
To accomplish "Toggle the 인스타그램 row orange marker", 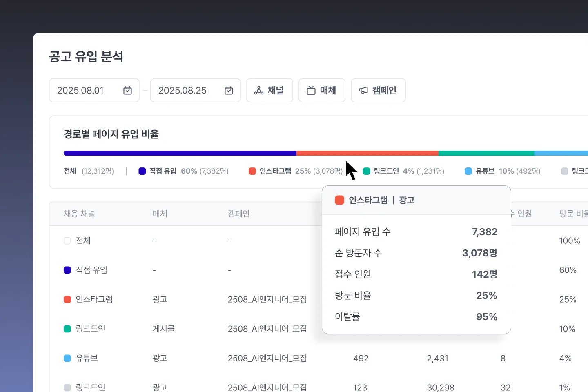I will coord(67,299).
